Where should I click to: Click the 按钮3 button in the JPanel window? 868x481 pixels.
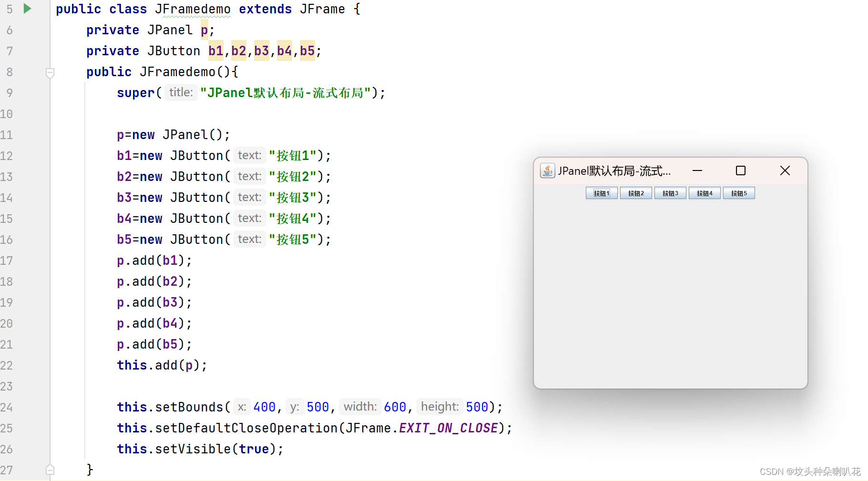[x=670, y=193]
